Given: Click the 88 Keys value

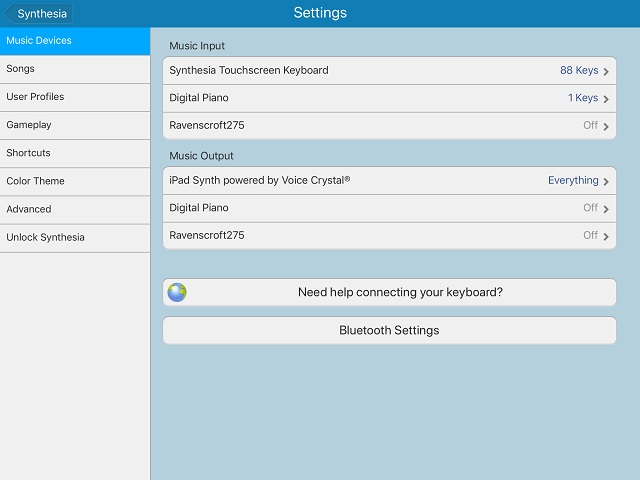Looking at the screenshot, I should [579, 71].
